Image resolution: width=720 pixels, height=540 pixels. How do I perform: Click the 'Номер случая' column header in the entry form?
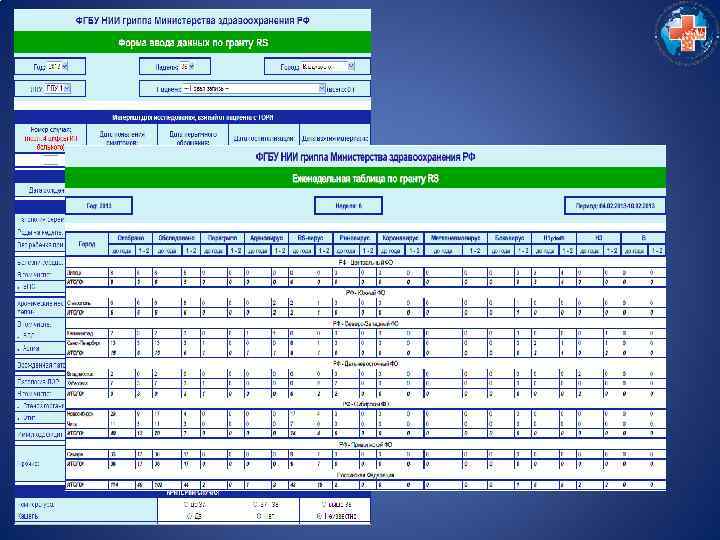[x=51, y=138]
